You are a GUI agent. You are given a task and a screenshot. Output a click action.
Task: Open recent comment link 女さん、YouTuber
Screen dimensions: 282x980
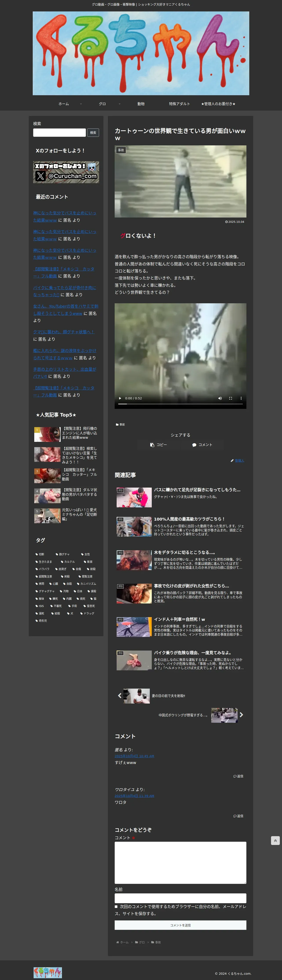click(65, 310)
